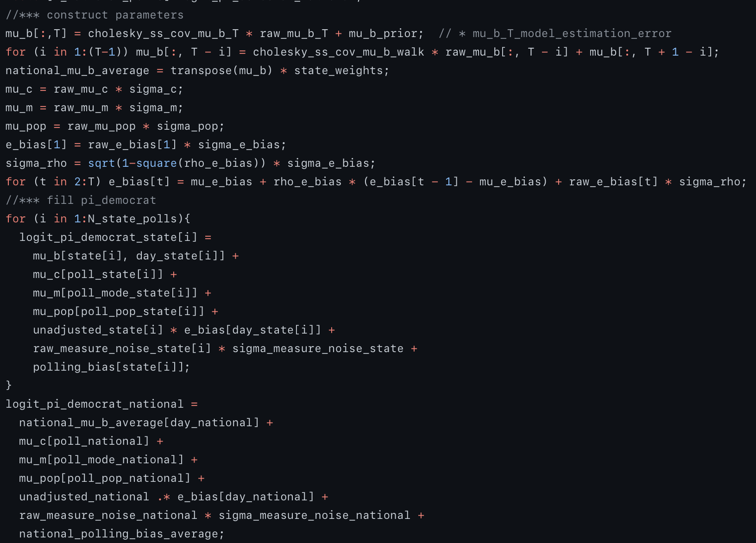Image resolution: width=756 pixels, height=543 pixels.
Task: Click unadjusted_state[i] in the state loop
Action: click(98, 330)
